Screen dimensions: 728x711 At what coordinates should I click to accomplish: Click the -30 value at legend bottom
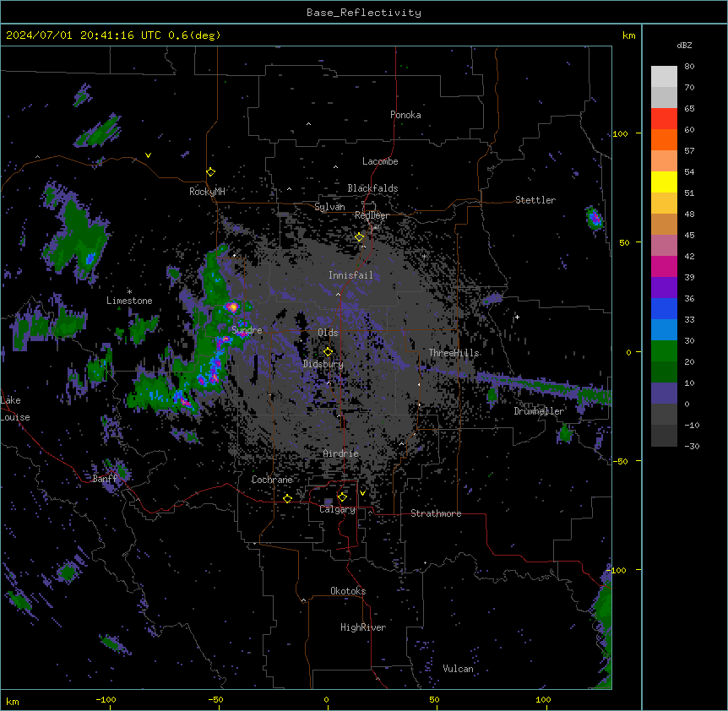click(x=692, y=446)
